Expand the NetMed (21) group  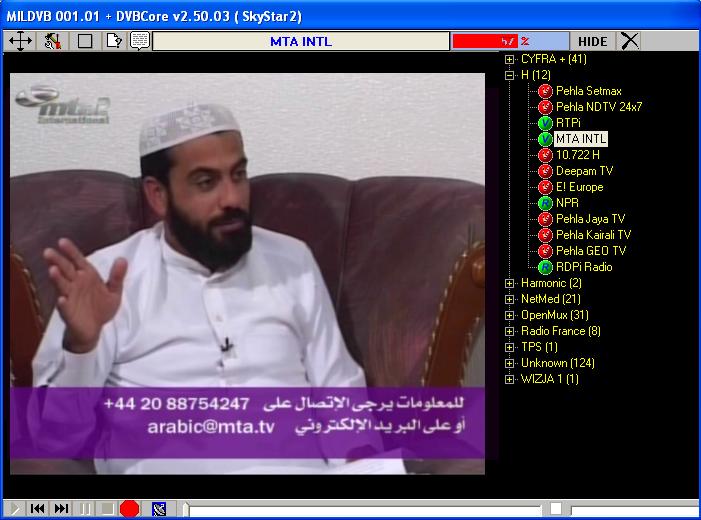tap(509, 299)
